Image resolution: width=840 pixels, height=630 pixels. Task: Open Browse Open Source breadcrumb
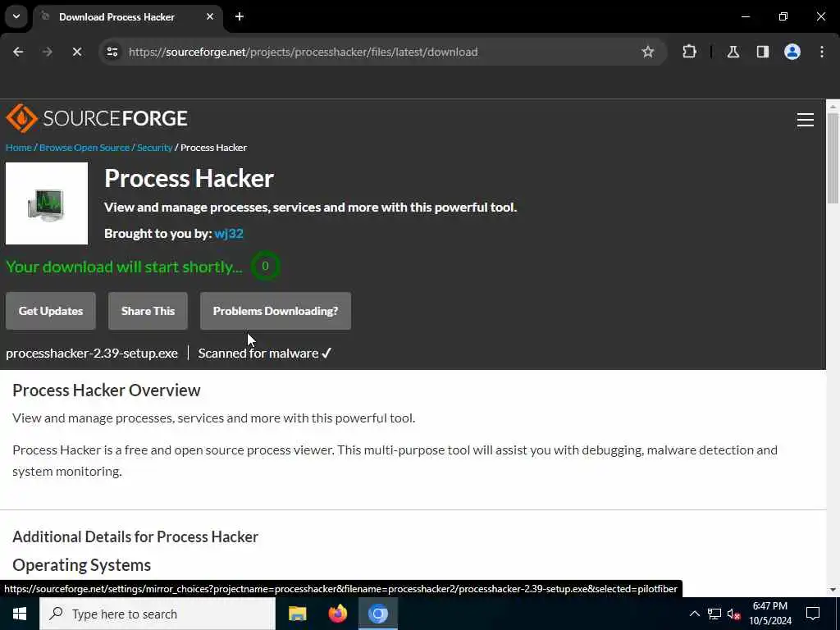84,148
